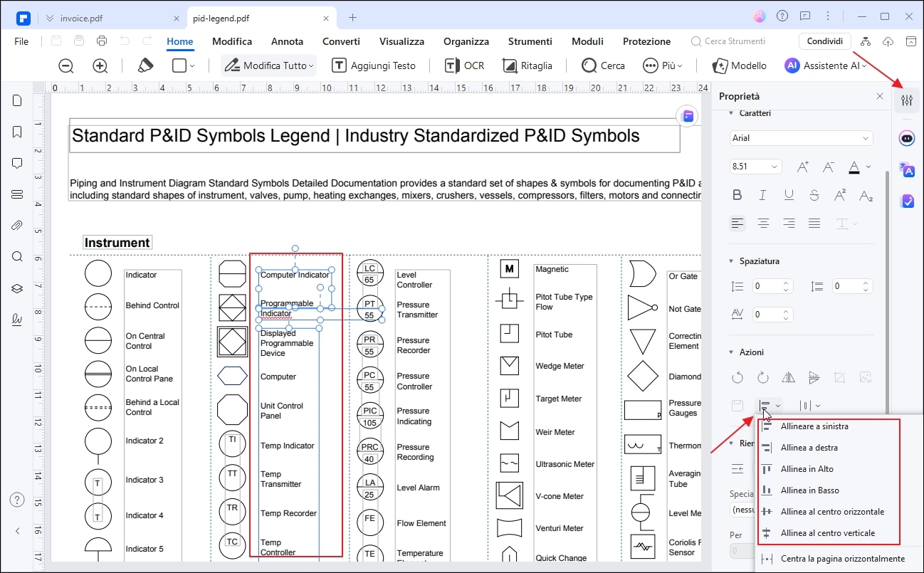
Task: Toggle bold formatting
Action: (737, 195)
